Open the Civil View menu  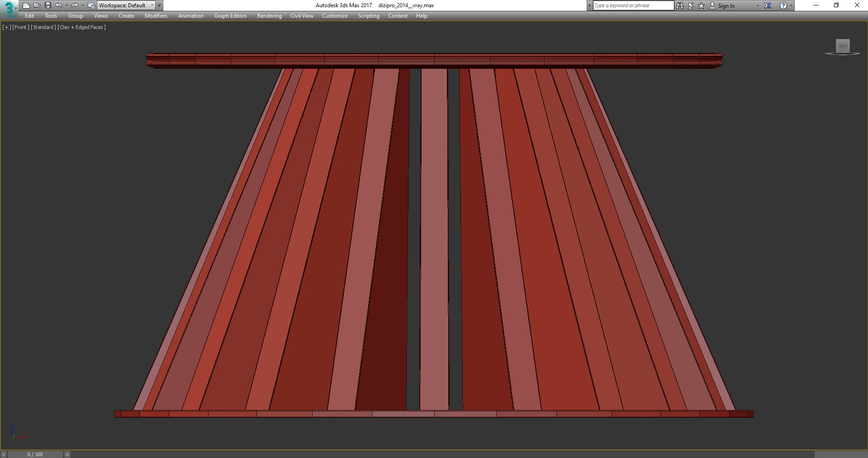pyautogui.click(x=302, y=16)
